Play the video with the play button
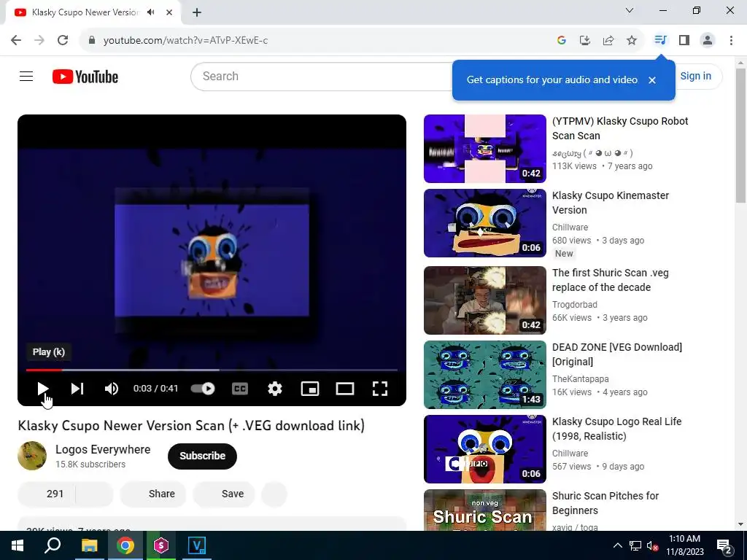Screen dimensions: 747x560 point(43,389)
